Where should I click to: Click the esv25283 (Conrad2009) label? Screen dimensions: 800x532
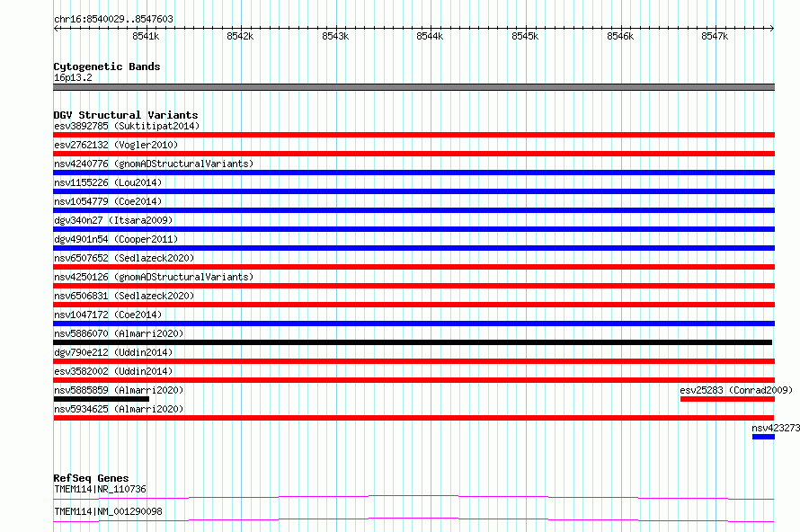point(736,390)
